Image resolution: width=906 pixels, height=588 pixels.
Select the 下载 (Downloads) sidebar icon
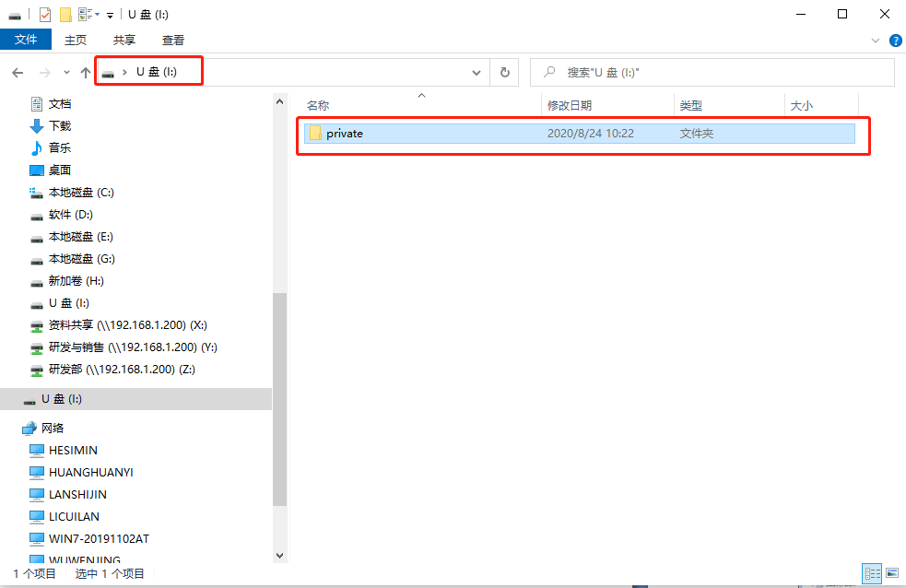34,125
